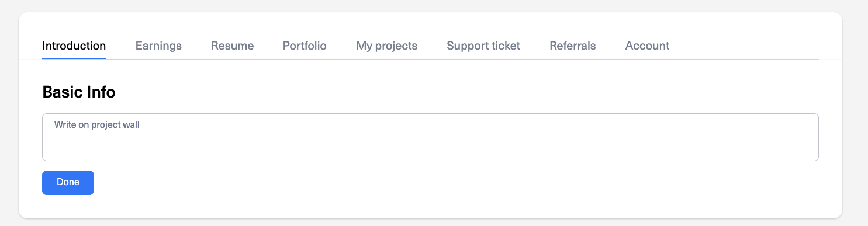Focus the Write on project wall textarea

(x=430, y=137)
